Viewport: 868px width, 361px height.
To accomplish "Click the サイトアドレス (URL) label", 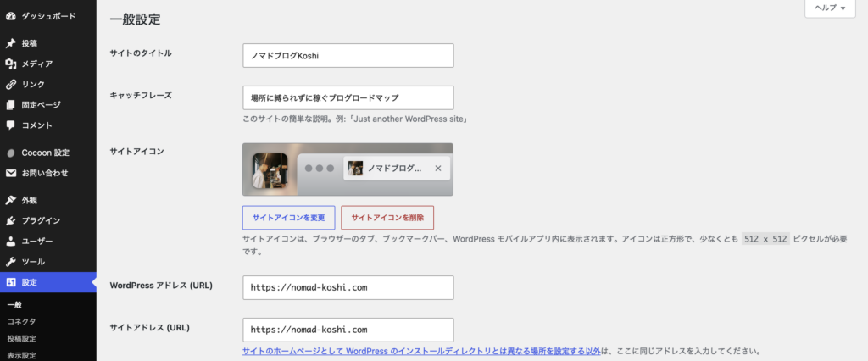I will [149, 327].
